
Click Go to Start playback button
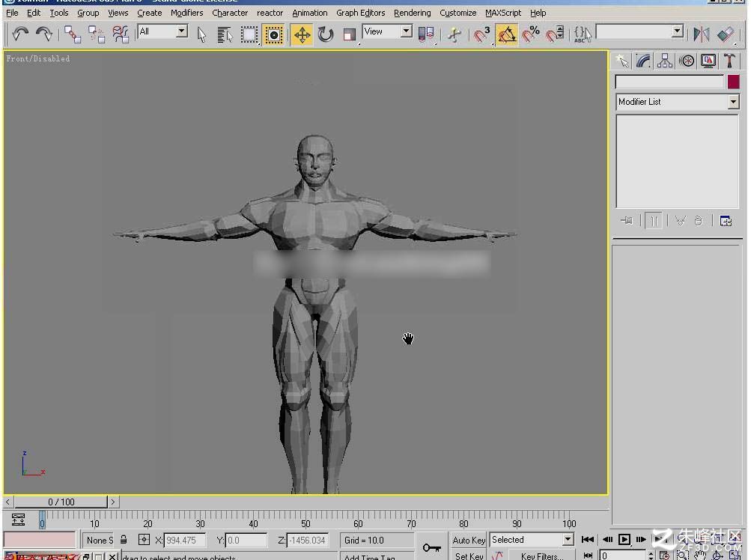click(588, 539)
